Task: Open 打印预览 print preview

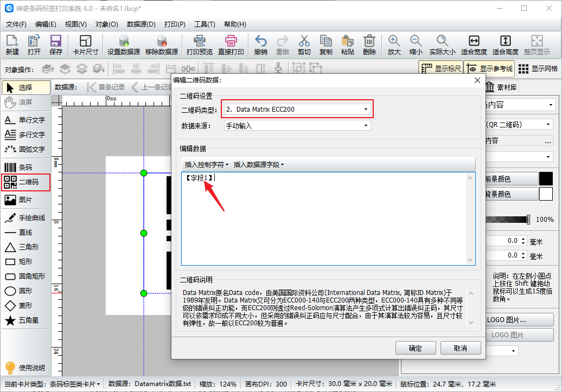Action: pyautogui.click(x=200, y=43)
